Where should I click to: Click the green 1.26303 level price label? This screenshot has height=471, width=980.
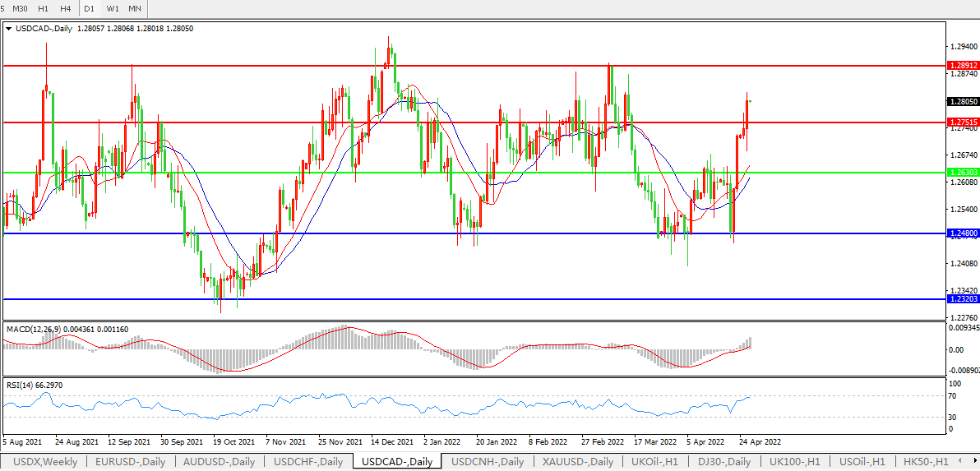point(962,173)
